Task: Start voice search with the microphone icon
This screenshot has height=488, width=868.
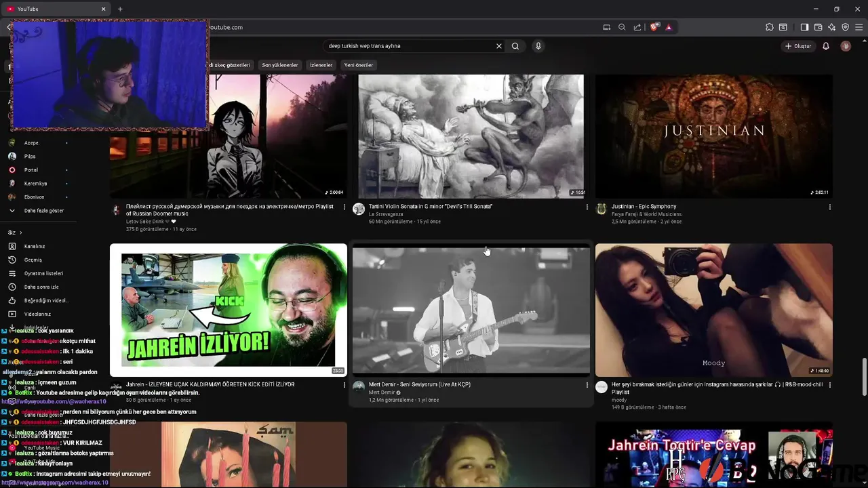Action: [x=538, y=46]
